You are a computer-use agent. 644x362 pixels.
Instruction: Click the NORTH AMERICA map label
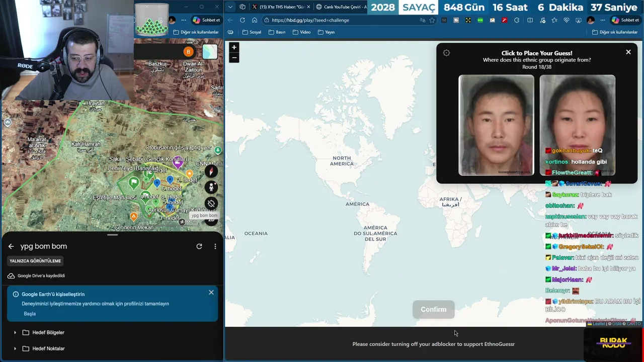coord(342,161)
